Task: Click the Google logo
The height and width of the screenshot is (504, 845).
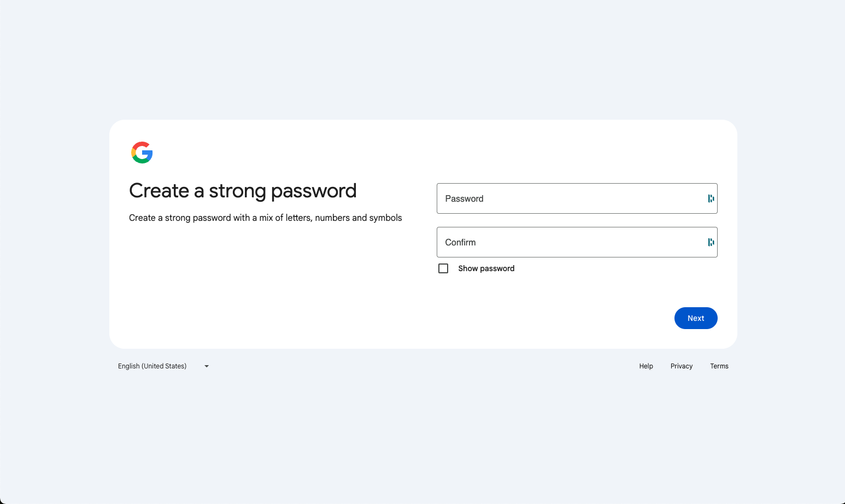Action: pyautogui.click(x=142, y=153)
